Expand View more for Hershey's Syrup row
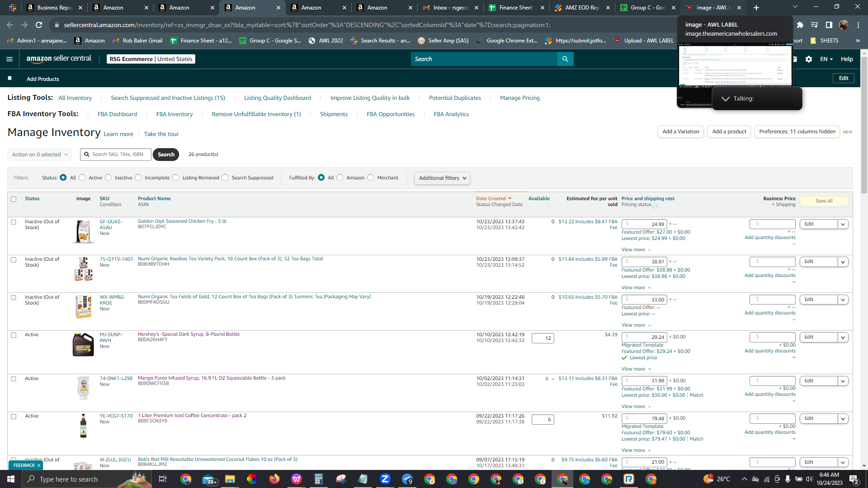This screenshot has height=488, width=868. click(x=636, y=369)
